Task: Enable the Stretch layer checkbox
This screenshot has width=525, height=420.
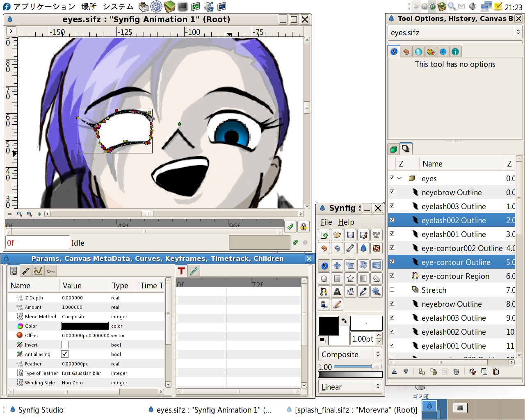Action: [x=392, y=290]
